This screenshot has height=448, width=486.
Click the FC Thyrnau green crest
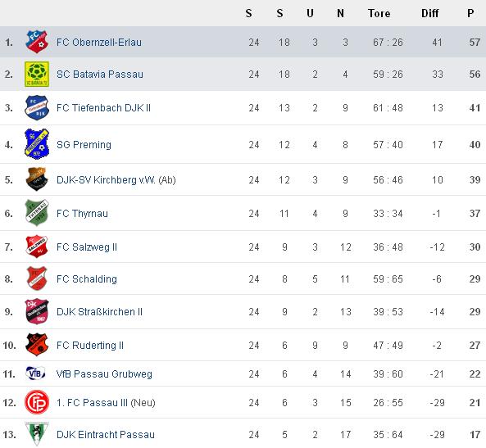pyautogui.click(x=37, y=213)
